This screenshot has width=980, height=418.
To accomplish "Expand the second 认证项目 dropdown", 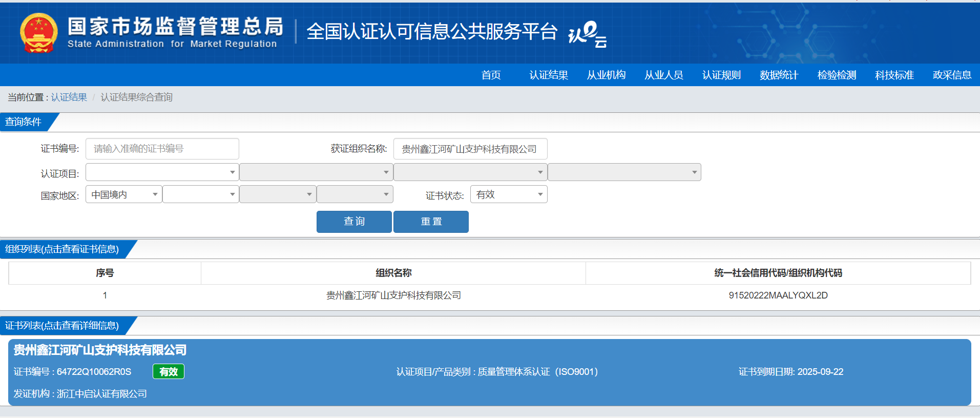I will (316, 172).
